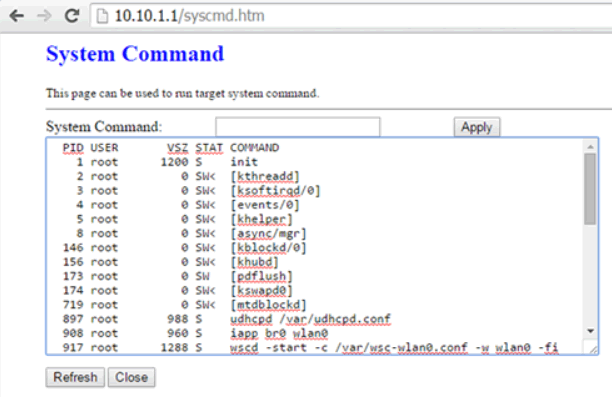Click the init process line in the output
Image resolution: width=612 pixels, height=397 pixels.
pos(160,162)
